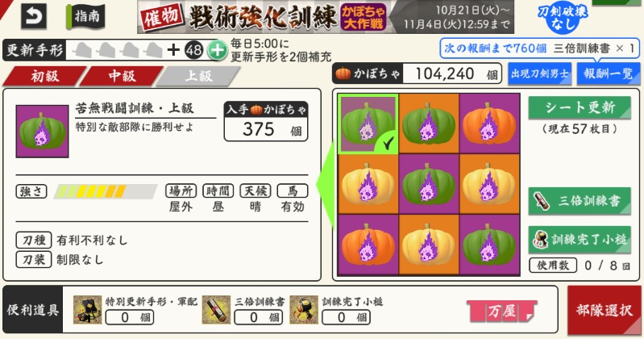Switch to the 中級 tab
The height and width of the screenshot is (339, 644).
122,76
